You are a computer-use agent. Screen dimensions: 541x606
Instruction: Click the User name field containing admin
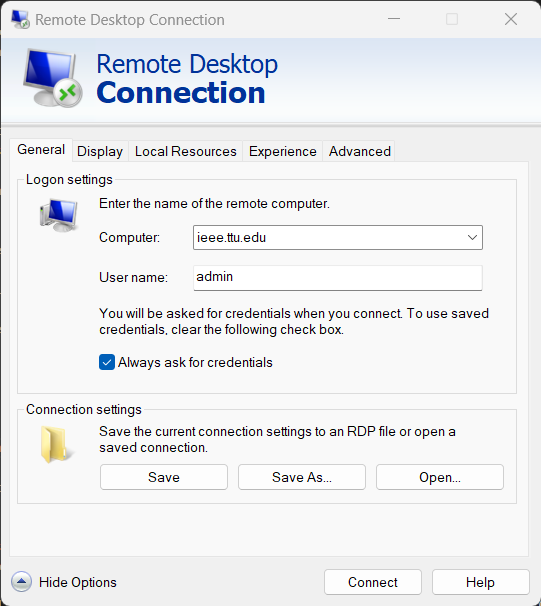coord(338,277)
